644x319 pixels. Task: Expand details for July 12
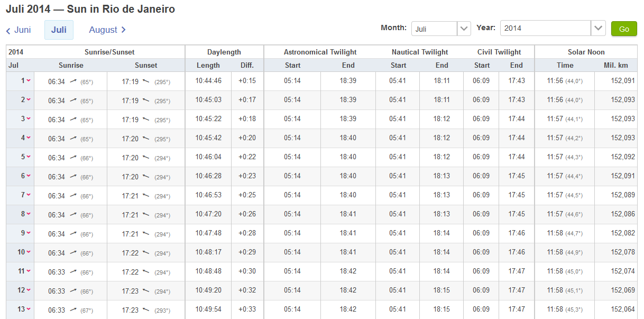tap(28, 290)
